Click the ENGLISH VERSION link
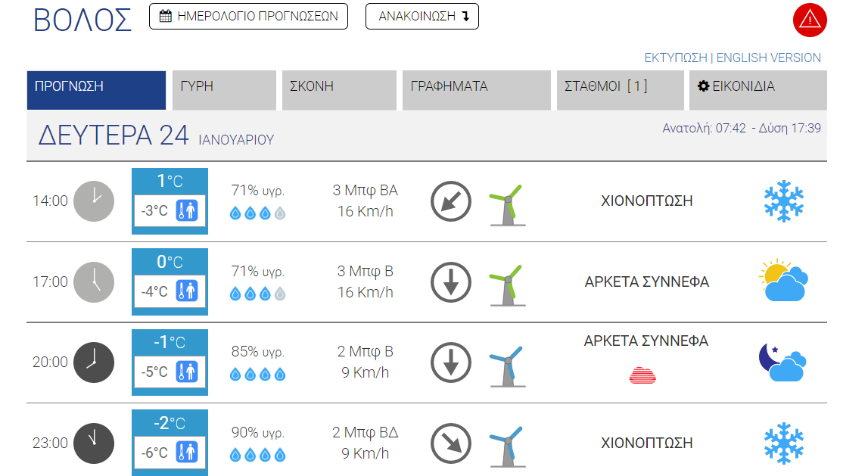Viewport: 868px width, 476px height. tap(768, 58)
